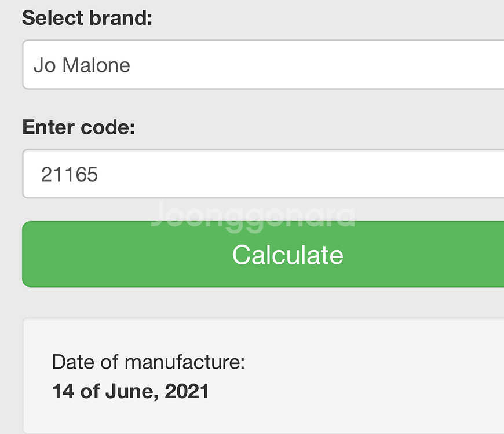This screenshot has width=504, height=434.
Task: Click the Jo Malone text in brand box
Action: (82, 65)
